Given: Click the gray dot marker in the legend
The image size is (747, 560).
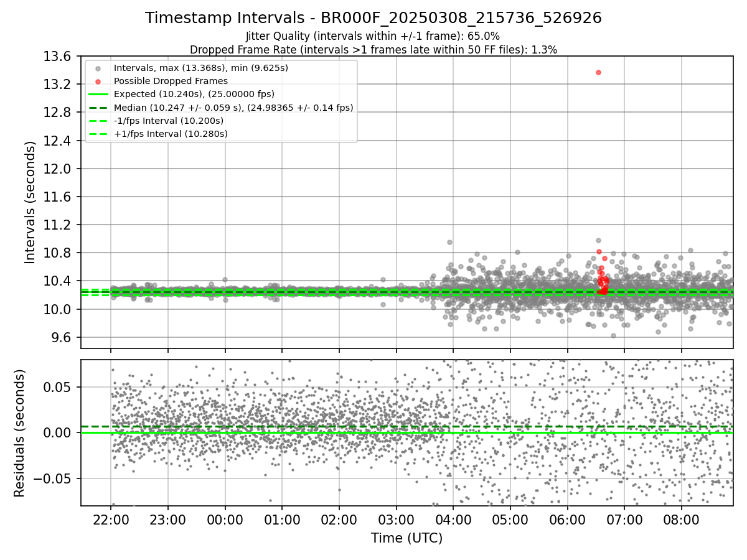Looking at the screenshot, I should [x=98, y=68].
